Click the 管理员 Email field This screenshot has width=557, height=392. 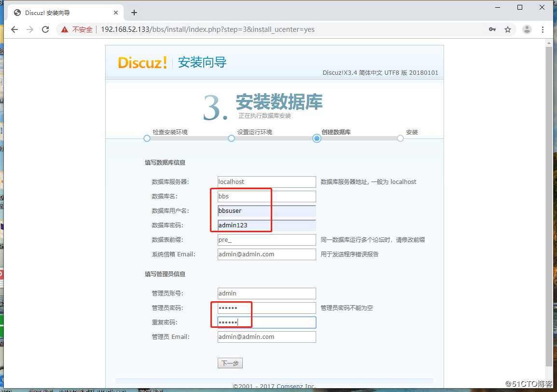click(267, 336)
